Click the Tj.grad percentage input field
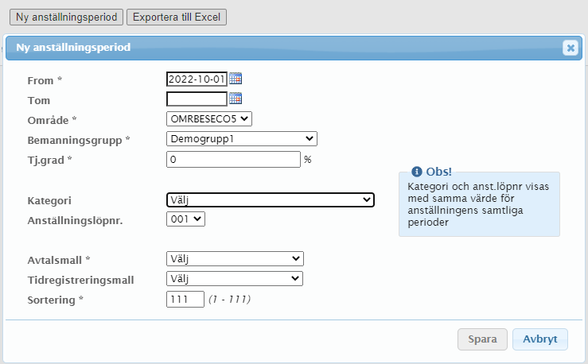Image resolution: width=588 pixels, height=364 pixels. [233, 159]
